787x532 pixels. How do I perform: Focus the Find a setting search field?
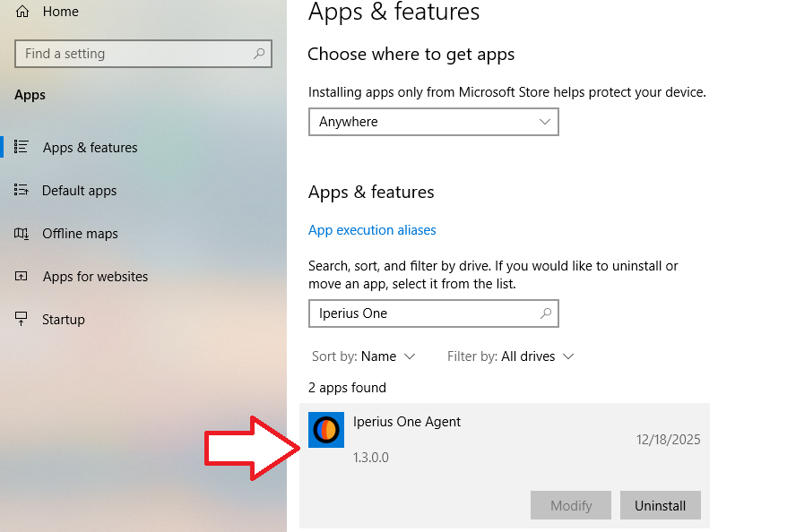point(134,54)
